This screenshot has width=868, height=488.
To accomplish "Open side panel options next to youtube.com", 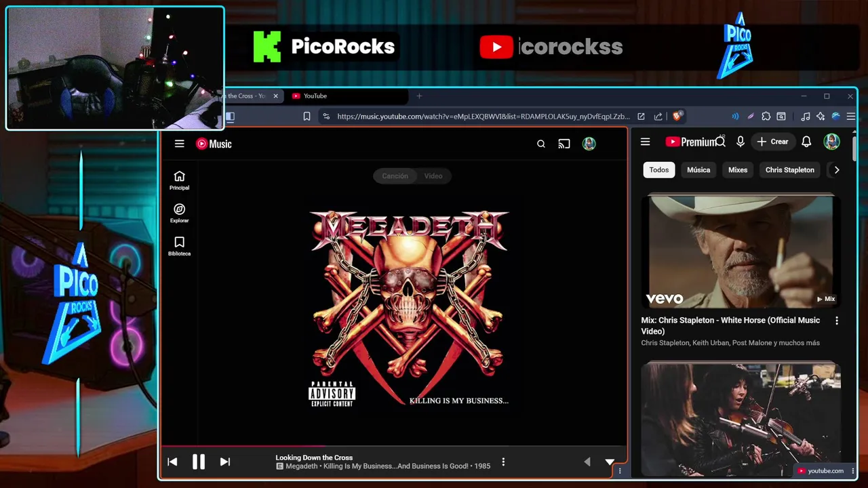I will click(x=853, y=471).
